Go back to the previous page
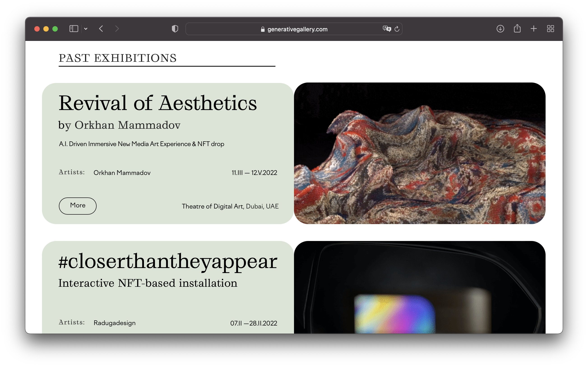This screenshot has height=367, width=588. tap(101, 29)
